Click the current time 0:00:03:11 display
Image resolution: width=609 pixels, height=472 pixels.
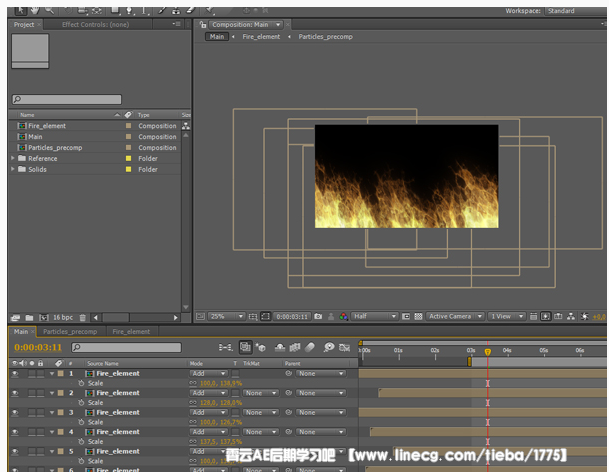point(36,347)
